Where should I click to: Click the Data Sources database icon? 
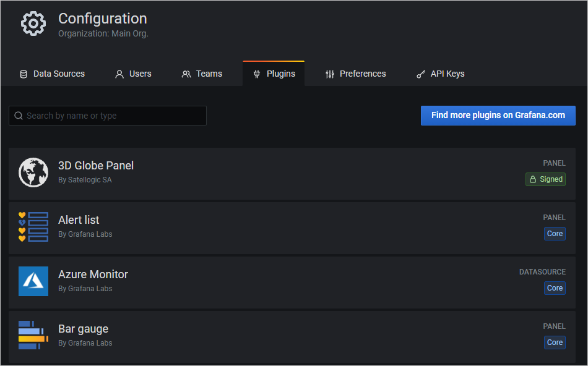pyautogui.click(x=24, y=74)
